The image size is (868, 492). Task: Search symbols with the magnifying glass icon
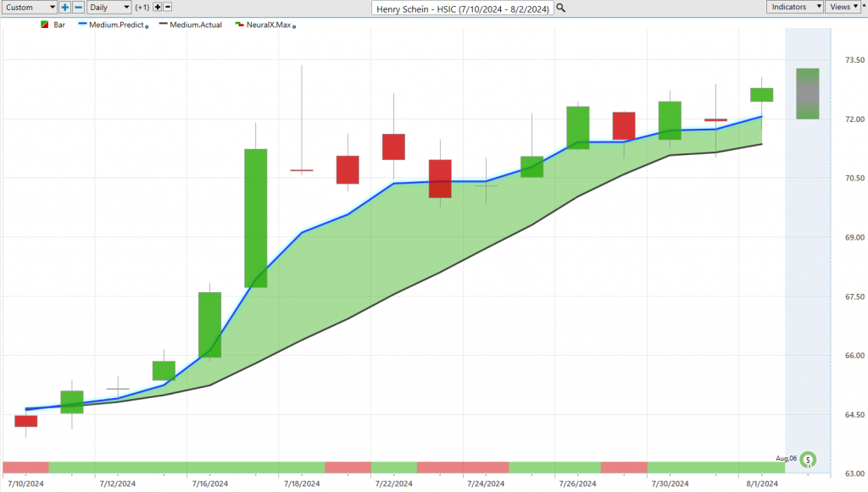(560, 8)
